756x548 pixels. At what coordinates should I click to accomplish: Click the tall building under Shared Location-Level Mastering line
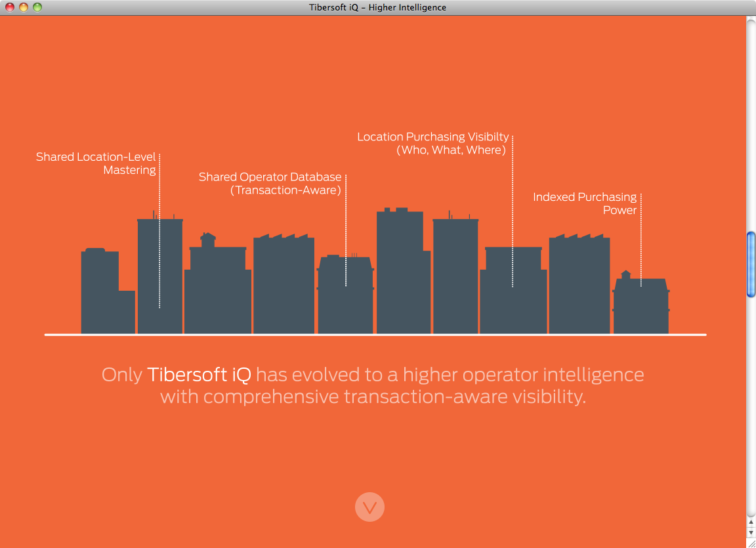tap(159, 276)
